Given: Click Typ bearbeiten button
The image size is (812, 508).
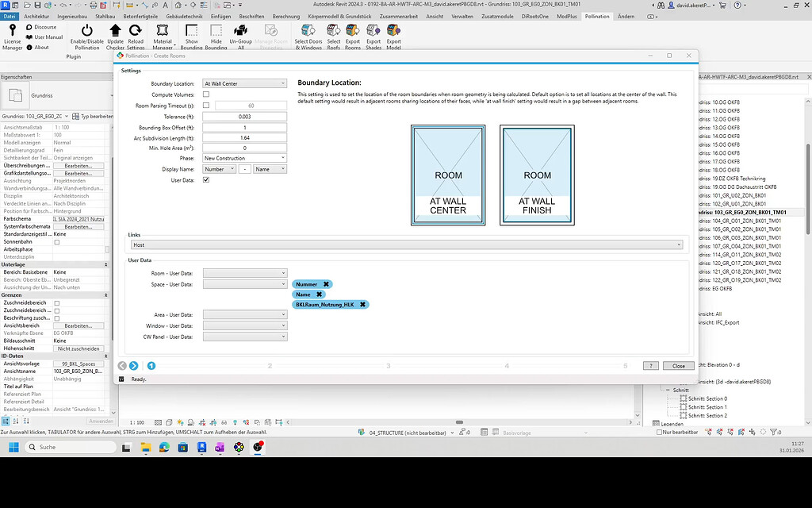Looking at the screenshot, I should coord(93,116).
